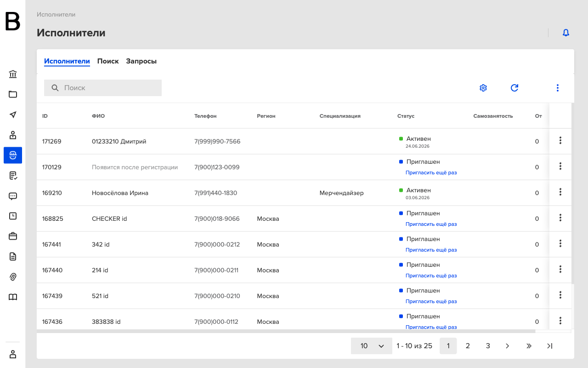Click the ФИО column header
The image size is (588, 368).
(98, 116)
